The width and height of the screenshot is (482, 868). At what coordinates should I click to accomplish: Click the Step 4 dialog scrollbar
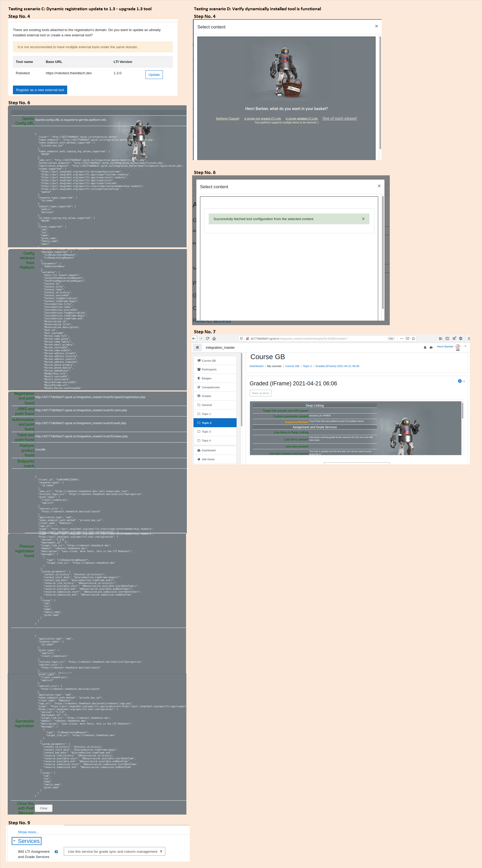380,93
